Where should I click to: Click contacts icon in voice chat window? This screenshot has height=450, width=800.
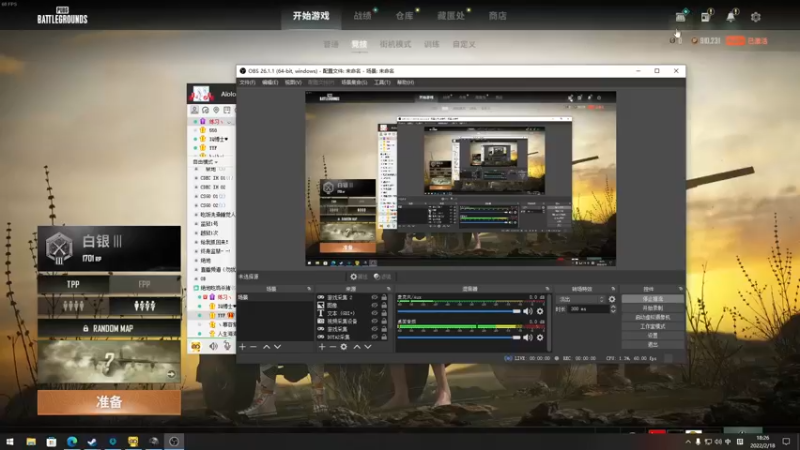(x=194, y=110)
